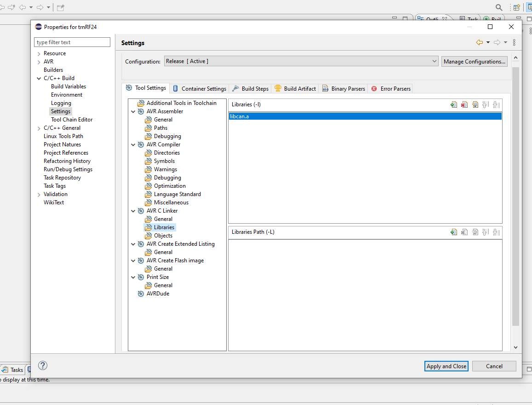Select Miscellaneous under AVR Compiler
Image resolution: width=532 pixels, height=405 pixels.
click(x=171, y=202)
